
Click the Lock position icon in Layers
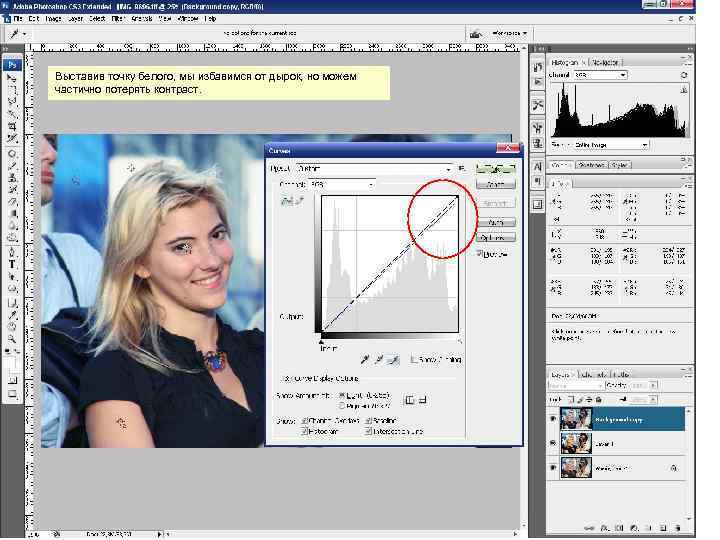coord(590,399)
